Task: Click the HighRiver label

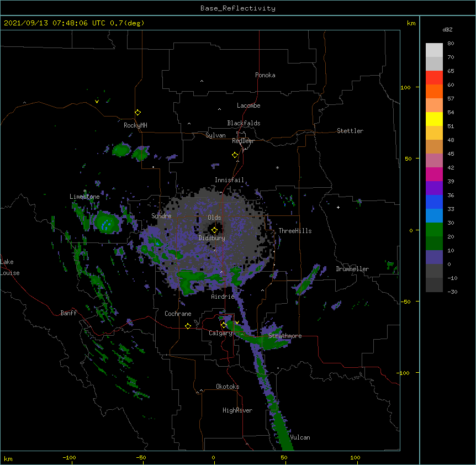Action: pos(237,410)
